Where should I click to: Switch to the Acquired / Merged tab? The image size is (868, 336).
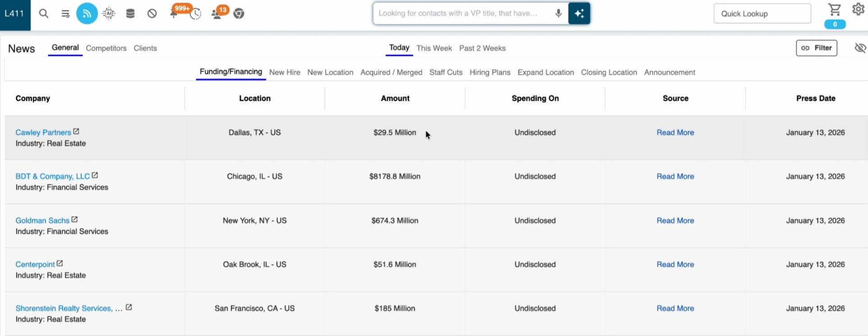click(x=391, y=73)
